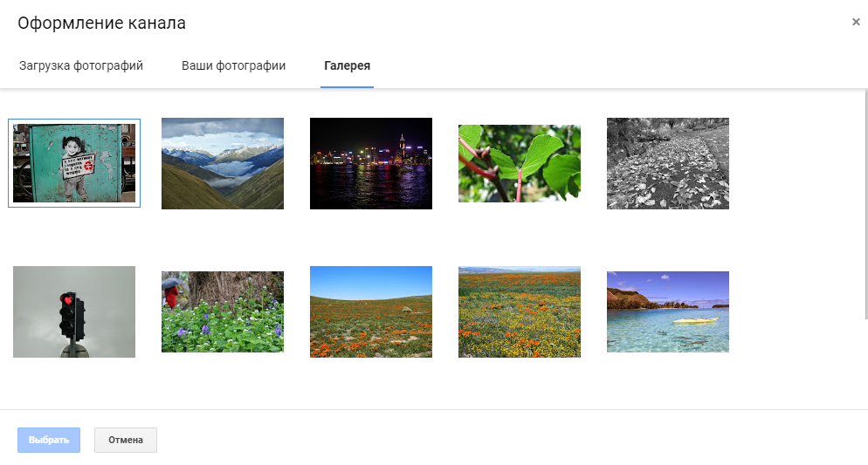Select the graffiti girl street art photo
This screenshot has width=868, height=465.
tap(74, 163)
